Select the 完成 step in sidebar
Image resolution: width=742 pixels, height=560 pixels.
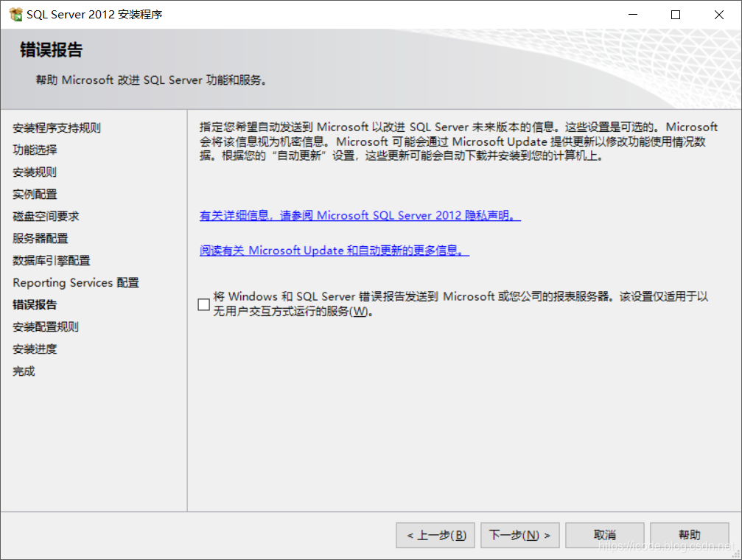click(x=24, y=371)
